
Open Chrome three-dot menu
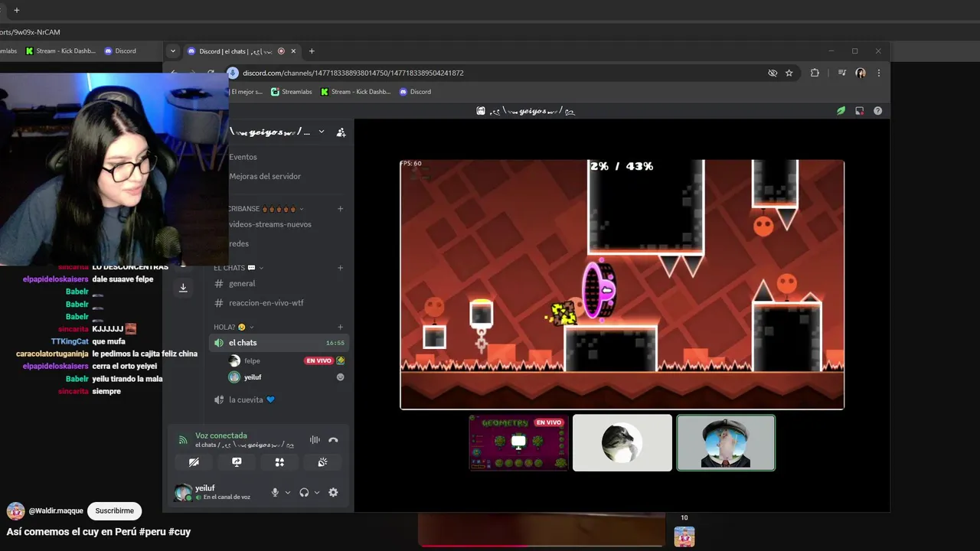878,73
